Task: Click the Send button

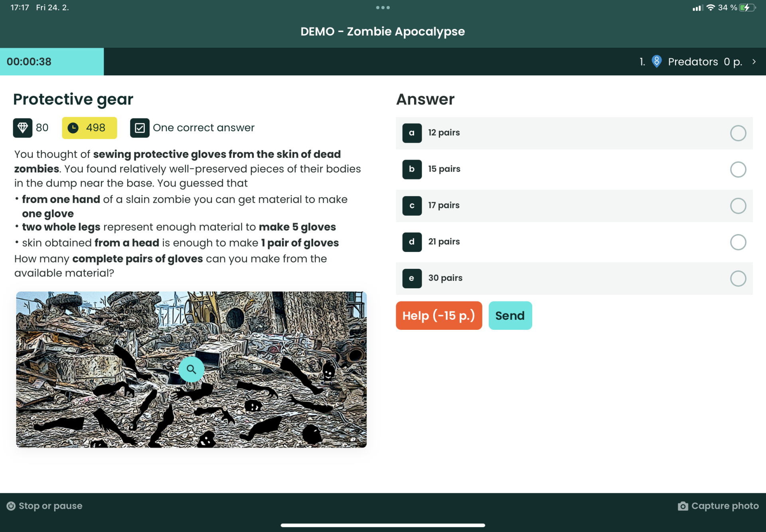Action: point(510,315)
